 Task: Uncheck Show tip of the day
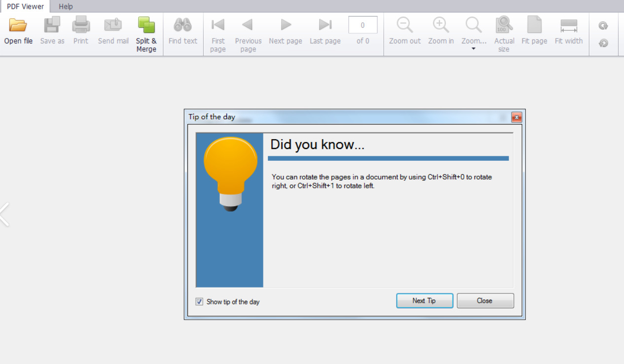199,301
